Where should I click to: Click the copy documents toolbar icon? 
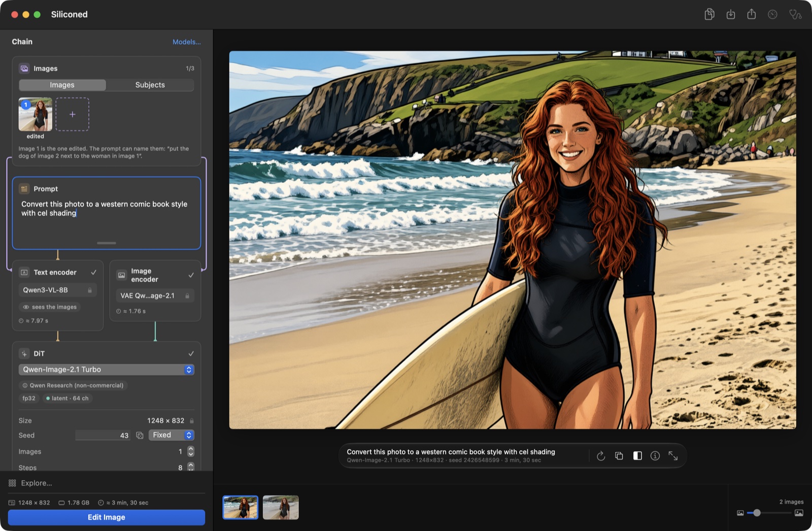click(709, 14)
